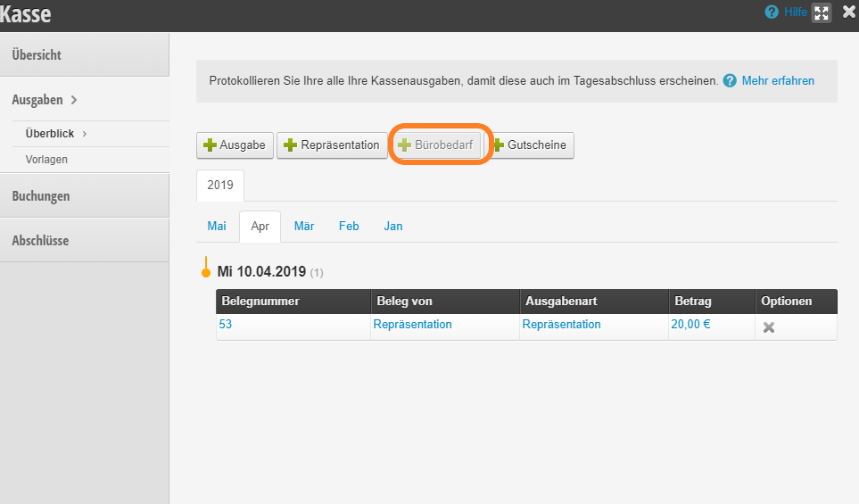Click the Hilfe question mark icon
This screenshot has width=859, height=504.
pyautogui.click(x=772, y=12)
